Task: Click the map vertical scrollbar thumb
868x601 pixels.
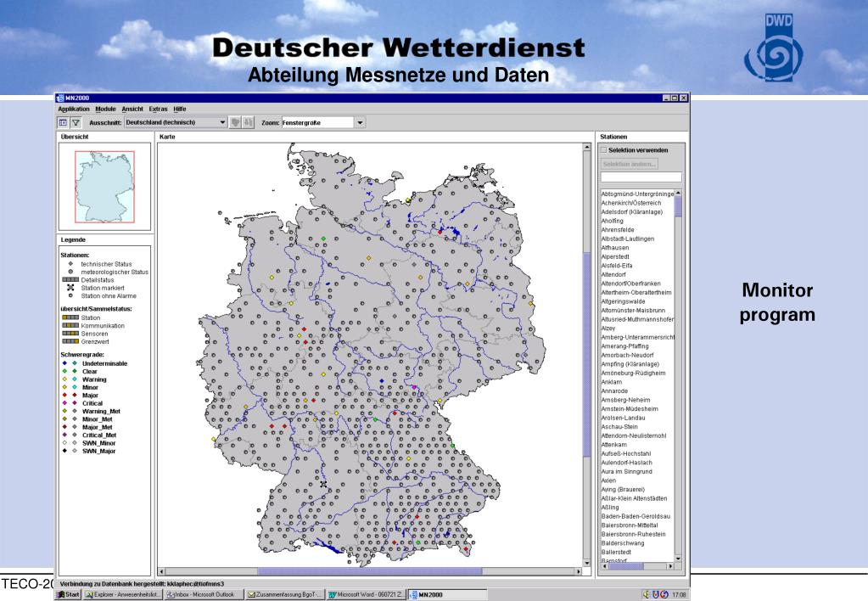Action: point(587,355)
